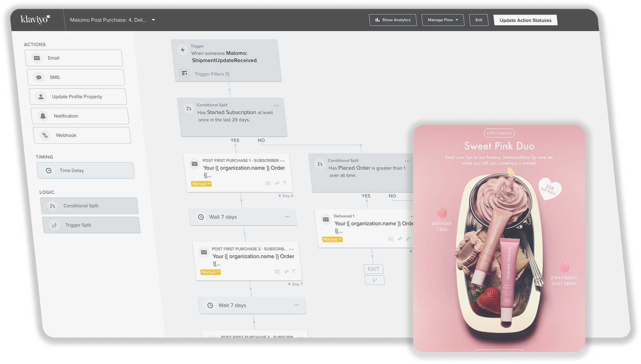
Task: Click clock icon on second Wait 7 days
Action: pyautogui.click(x=210, y=306)
